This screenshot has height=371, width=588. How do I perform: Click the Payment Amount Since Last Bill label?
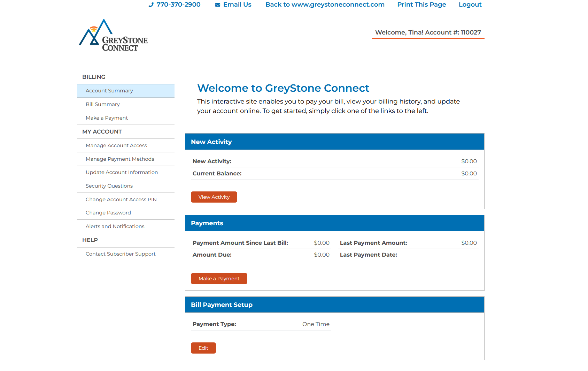pyautogui.click(x=240, y=243)
